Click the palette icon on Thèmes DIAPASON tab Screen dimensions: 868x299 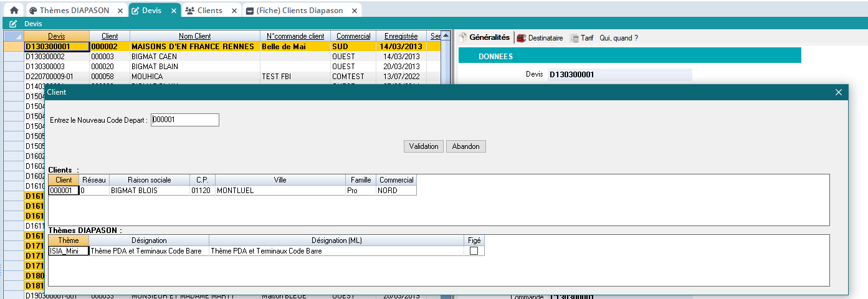pos(33,11)
